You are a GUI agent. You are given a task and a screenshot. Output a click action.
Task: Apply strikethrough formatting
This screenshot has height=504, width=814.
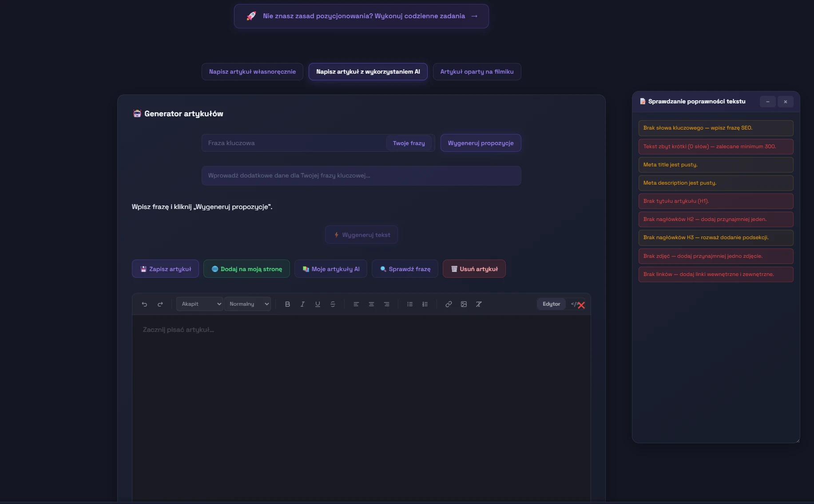tap(333, 304)
